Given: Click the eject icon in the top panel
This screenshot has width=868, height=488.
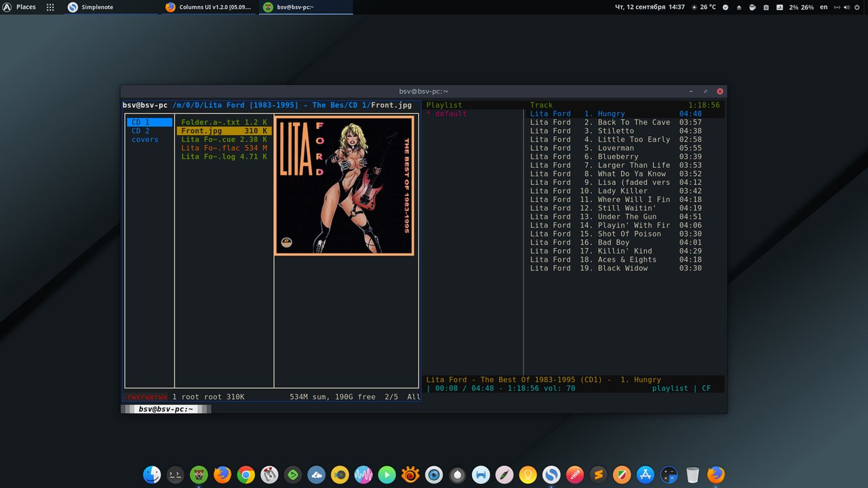Looking at the screenshot, I should 739,7.
